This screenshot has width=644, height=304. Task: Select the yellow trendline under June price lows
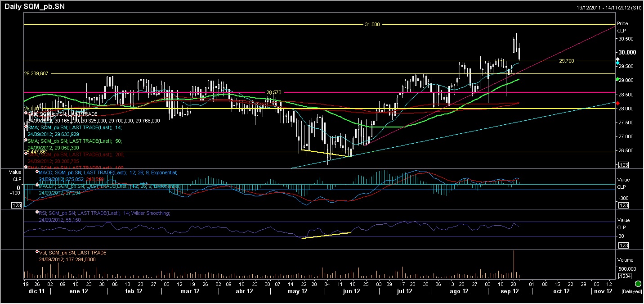[x=326, y=153]
